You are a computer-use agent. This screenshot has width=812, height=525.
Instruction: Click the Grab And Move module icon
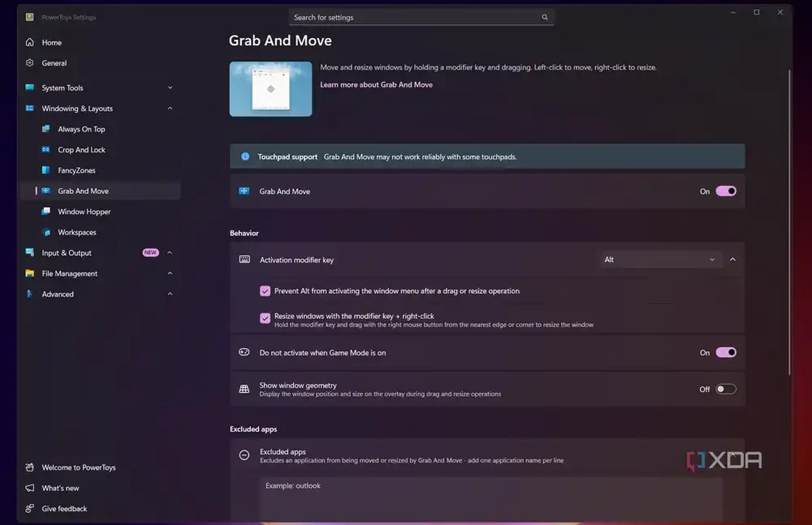coord(245,191)
